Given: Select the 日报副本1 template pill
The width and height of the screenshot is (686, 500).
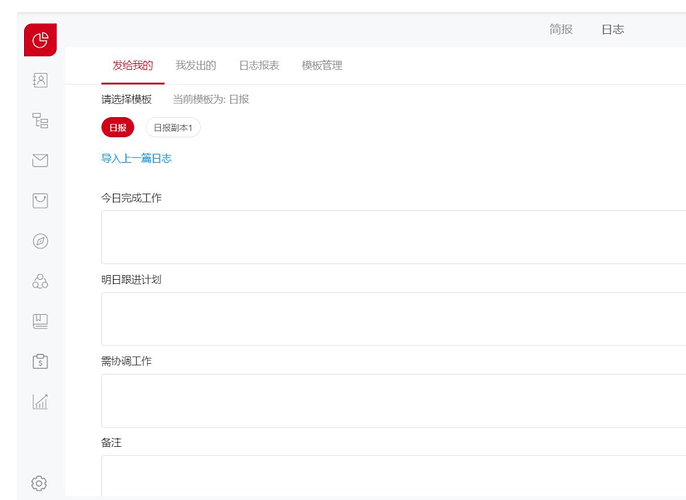Looking at the screenshot, I should click(173, 128).
